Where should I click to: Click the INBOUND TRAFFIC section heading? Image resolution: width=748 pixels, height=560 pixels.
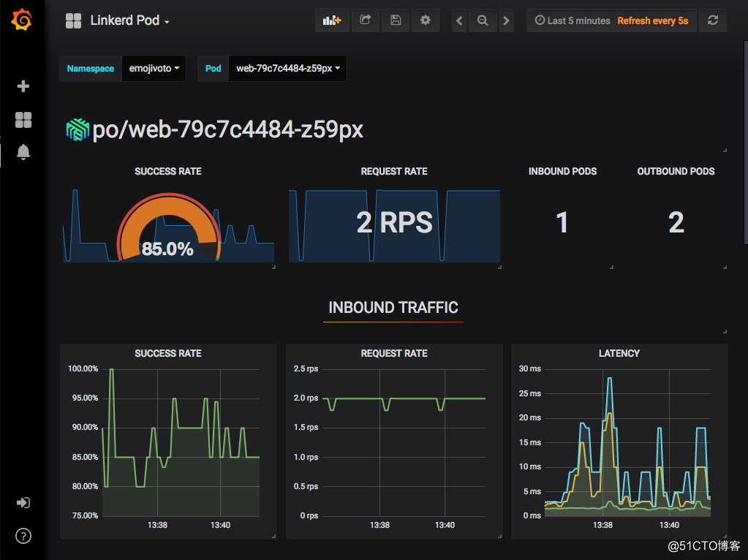pyautogui.click(x=393, y=308)
